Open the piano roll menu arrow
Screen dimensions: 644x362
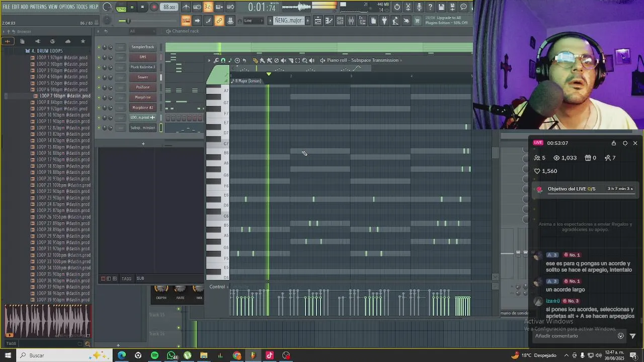(209, 60)
